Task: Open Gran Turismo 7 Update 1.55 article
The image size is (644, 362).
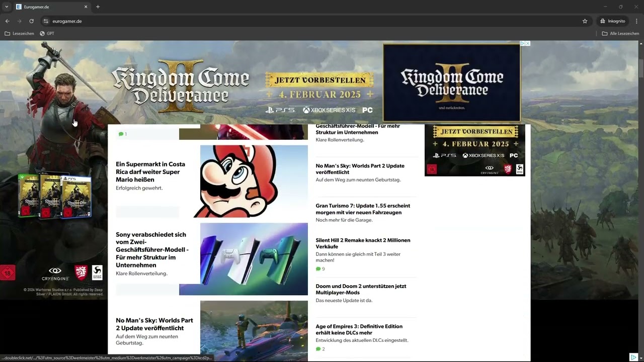Action: [363, 209]
